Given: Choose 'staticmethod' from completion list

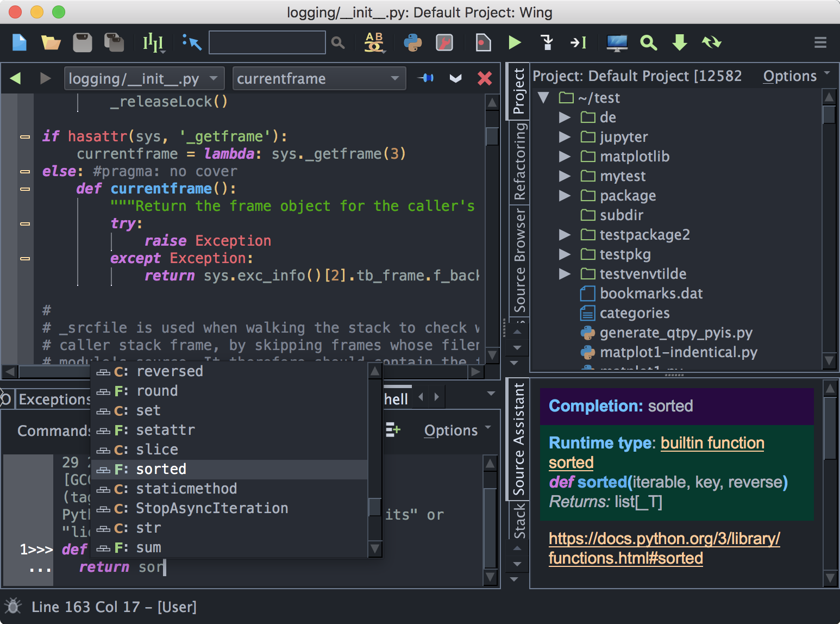Looking at the screenshot, I should click(229, 489).
